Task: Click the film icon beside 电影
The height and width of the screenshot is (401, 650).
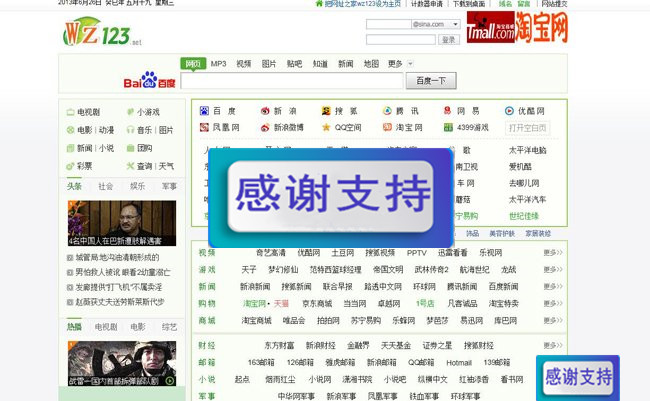Action: tap(70, 130)
